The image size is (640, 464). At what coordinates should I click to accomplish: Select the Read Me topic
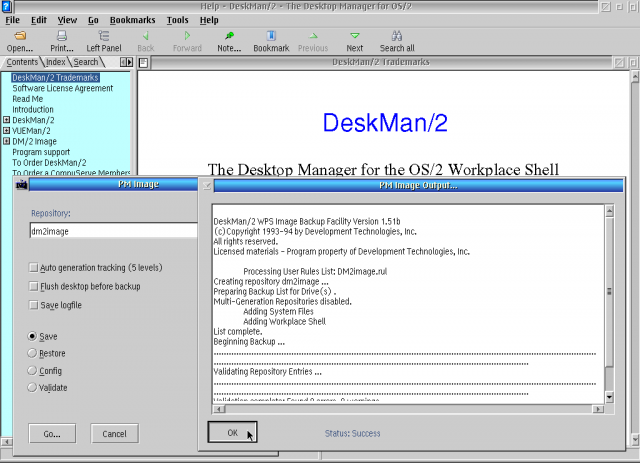27,99
